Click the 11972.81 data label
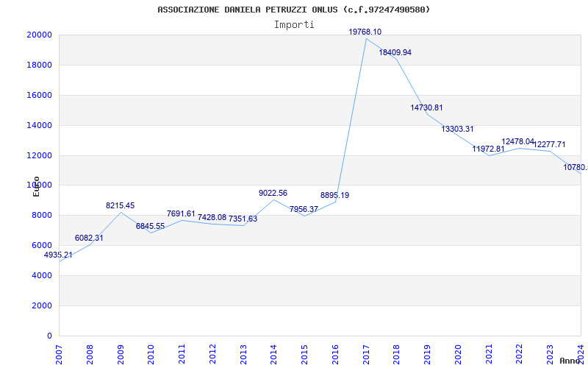 (x=488, y=149)
